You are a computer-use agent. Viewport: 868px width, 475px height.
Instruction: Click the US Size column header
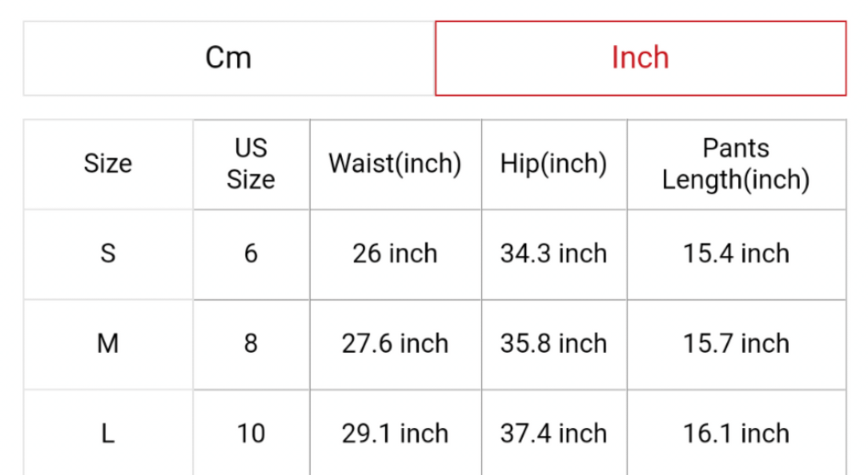[250, 164]
